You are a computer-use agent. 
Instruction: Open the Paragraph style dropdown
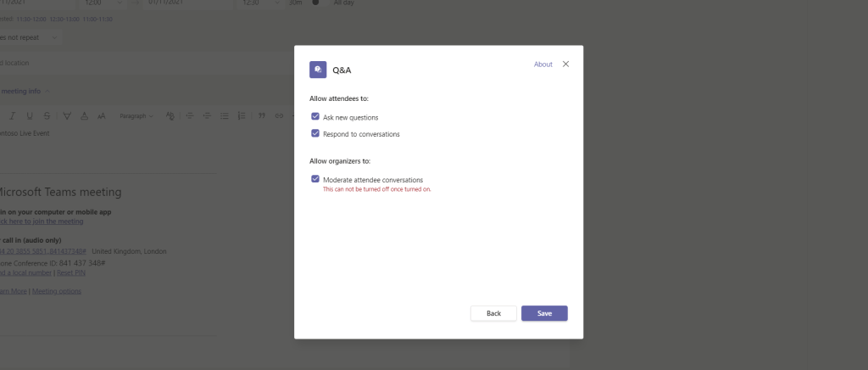tap(135, 115)
